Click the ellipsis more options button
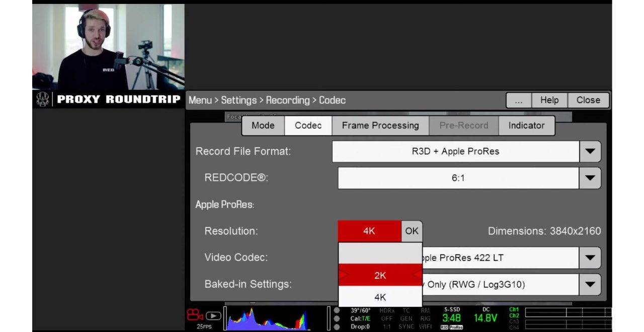This screenshot has height=332, width=644. point(519,100)
